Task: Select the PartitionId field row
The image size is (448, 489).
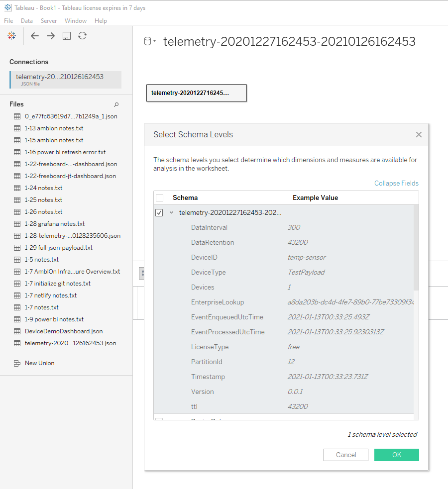Action: (x=284, y=362)
